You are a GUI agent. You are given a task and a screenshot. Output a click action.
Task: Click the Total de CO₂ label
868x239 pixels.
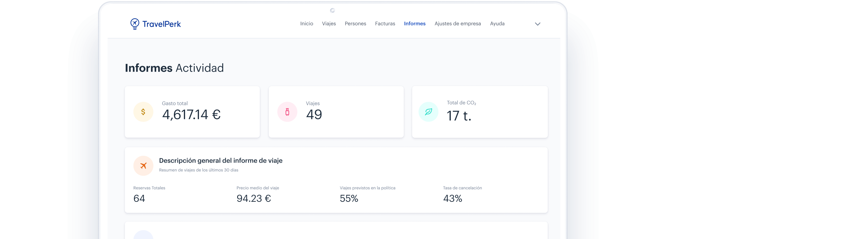[x=461, y=103]
